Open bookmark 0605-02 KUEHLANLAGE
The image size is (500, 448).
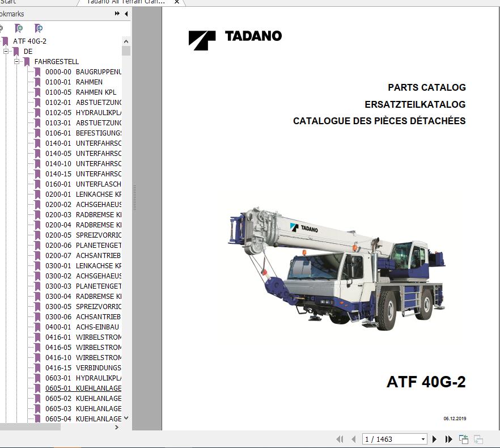(x=83, y=399)
